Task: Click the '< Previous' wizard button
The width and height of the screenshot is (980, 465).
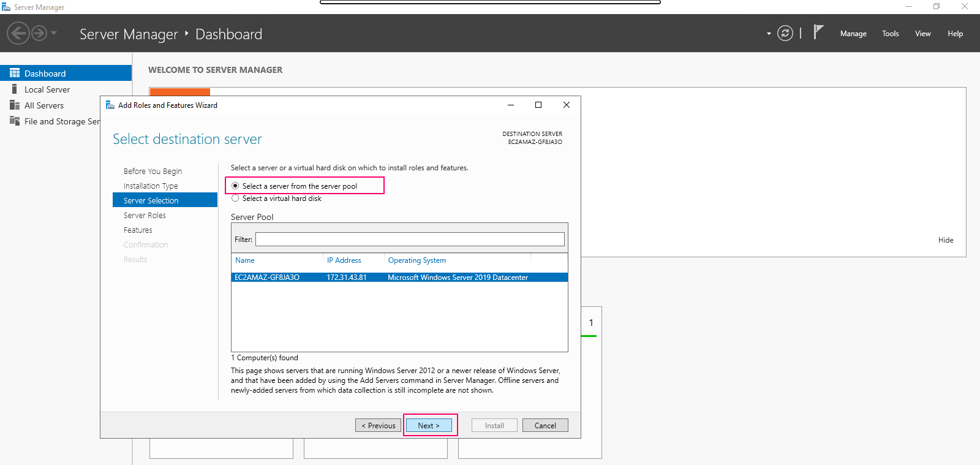Action: coord(379,425)
